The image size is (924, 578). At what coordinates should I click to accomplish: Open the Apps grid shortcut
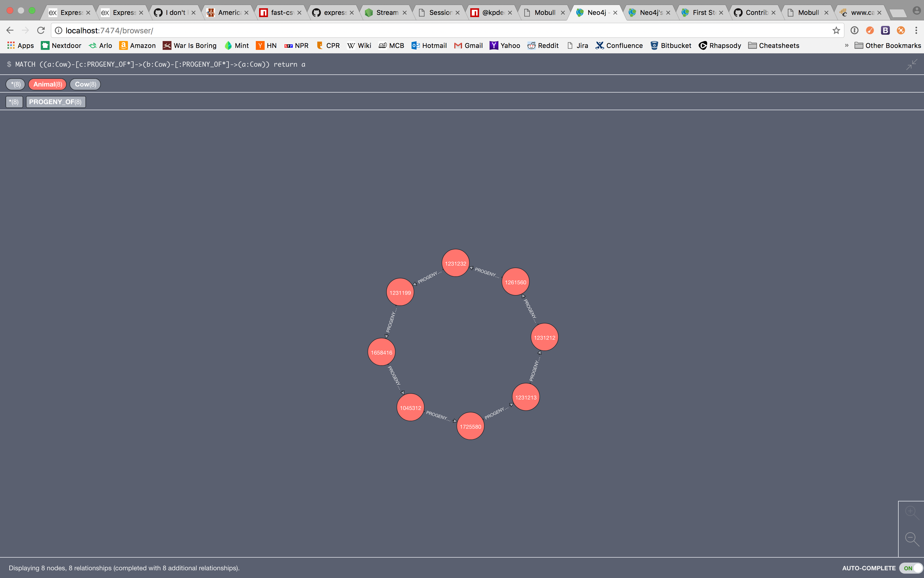20,45
